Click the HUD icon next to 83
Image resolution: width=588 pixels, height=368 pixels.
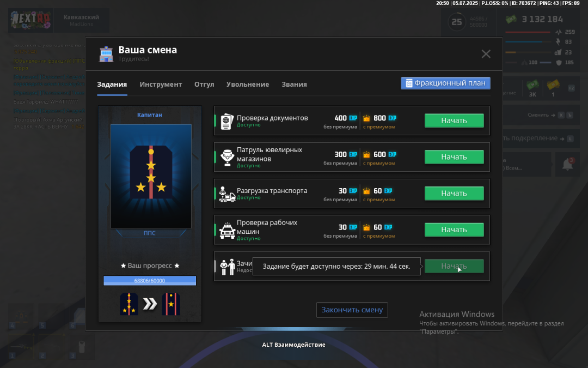[559, 41]
